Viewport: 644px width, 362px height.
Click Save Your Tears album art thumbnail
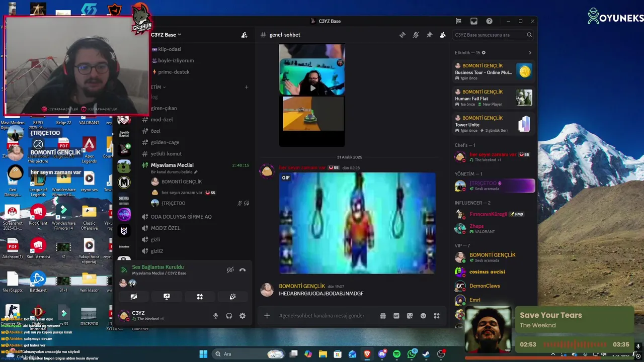point(487,330)
